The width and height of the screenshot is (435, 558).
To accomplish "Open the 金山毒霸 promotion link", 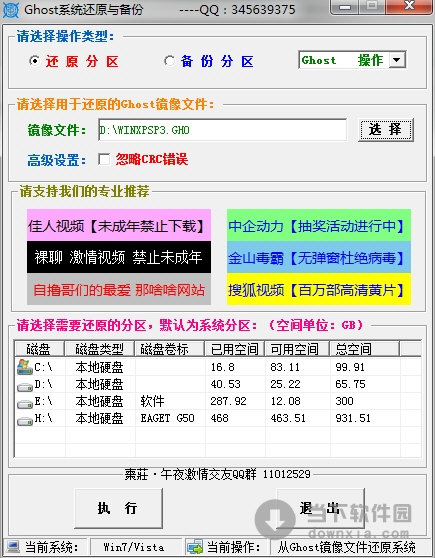I will (319, 258).
